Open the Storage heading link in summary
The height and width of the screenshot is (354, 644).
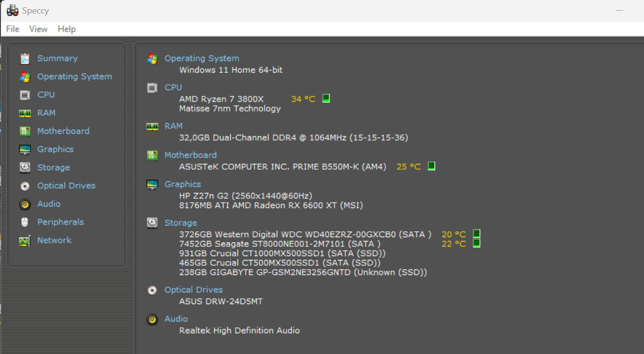181,223
